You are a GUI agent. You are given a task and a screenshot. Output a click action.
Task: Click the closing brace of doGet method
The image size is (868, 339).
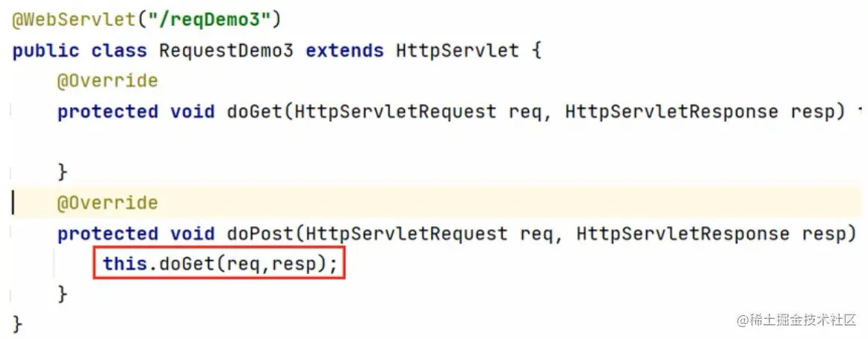63,172
